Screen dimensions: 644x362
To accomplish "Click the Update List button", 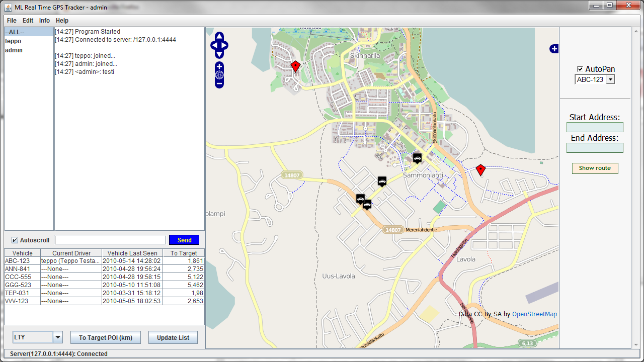I will point(173,337).
